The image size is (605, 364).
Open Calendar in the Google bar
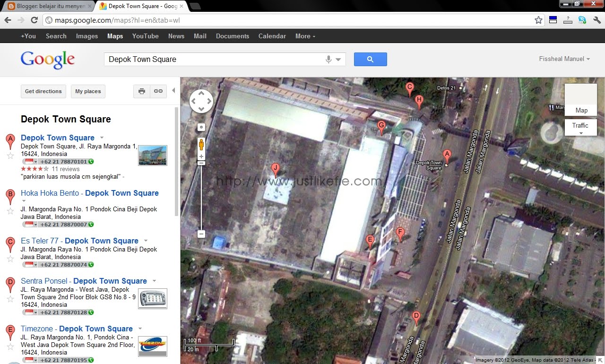click(x=272, y=36)
